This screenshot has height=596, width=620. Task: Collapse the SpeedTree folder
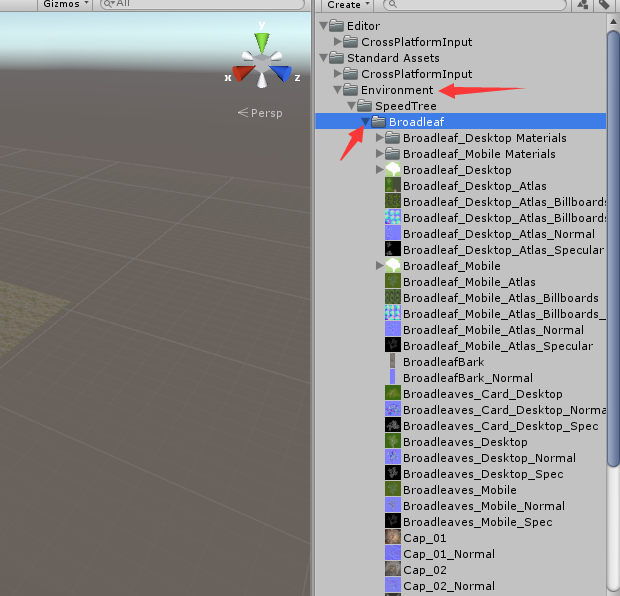coord(352,106)
